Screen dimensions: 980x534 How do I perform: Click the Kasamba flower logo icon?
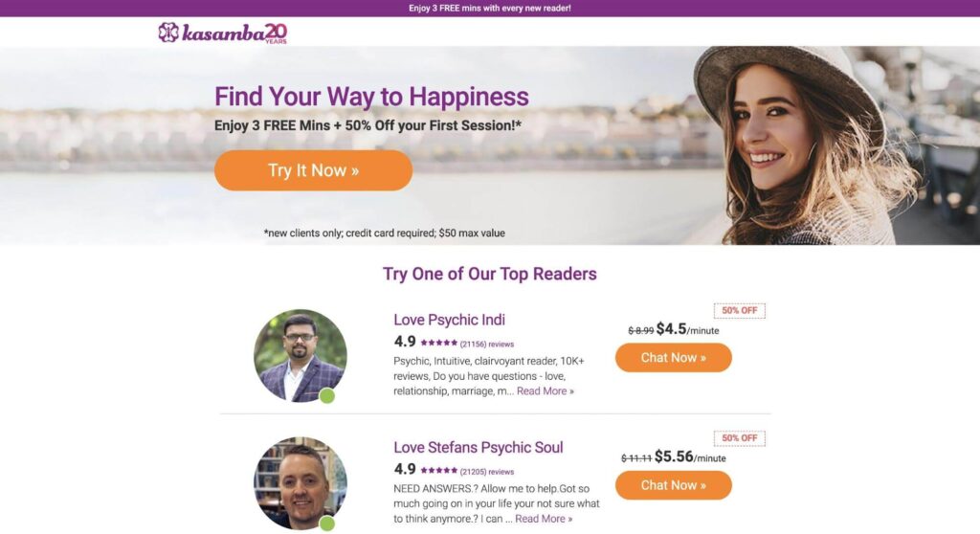pos(168,33)
